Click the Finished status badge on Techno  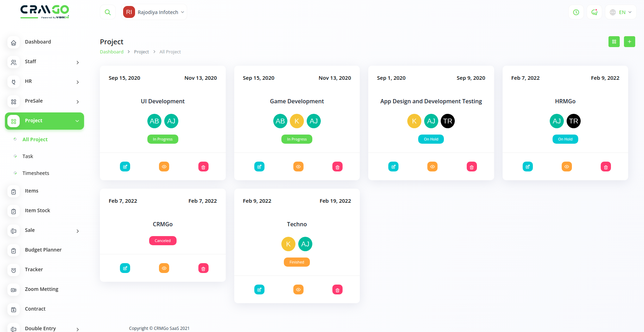pyautogui.click(x=297, y=262)
